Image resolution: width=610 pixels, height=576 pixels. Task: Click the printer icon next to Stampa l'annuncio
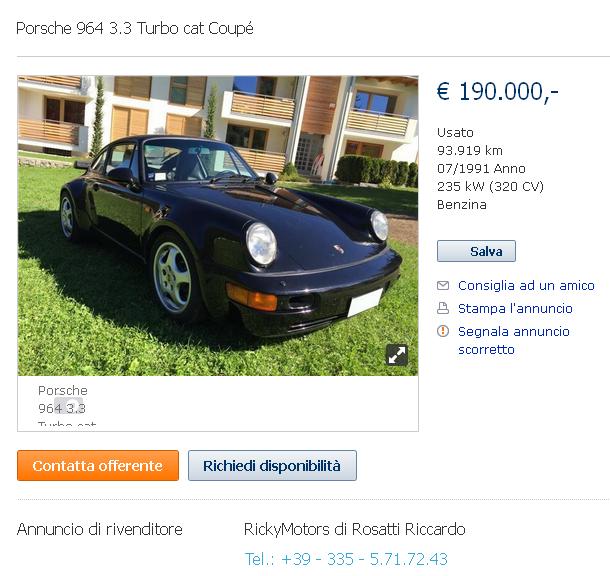443,308
